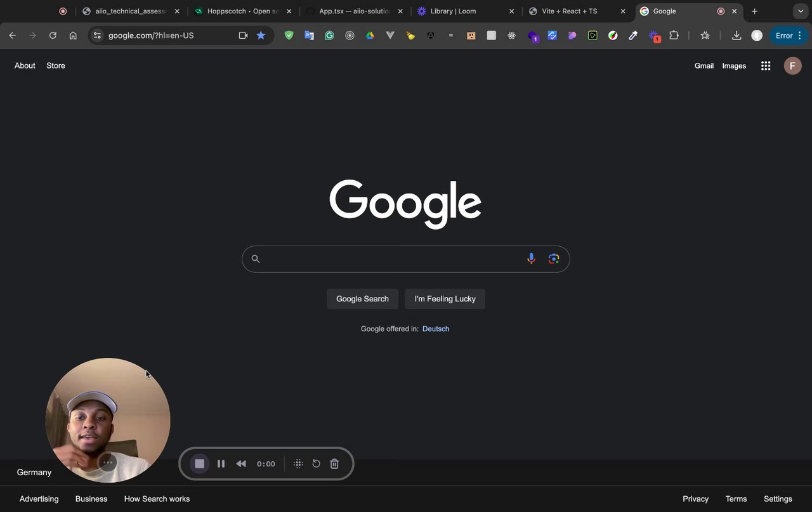Switch to the Library | Loom tab
Image resolution: width=812 pixels, height=512 pixels.
click(x=465, y=11)
